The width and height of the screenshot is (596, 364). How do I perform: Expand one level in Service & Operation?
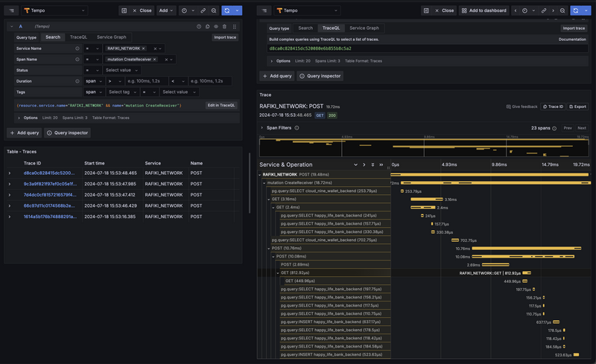[355, 165]
